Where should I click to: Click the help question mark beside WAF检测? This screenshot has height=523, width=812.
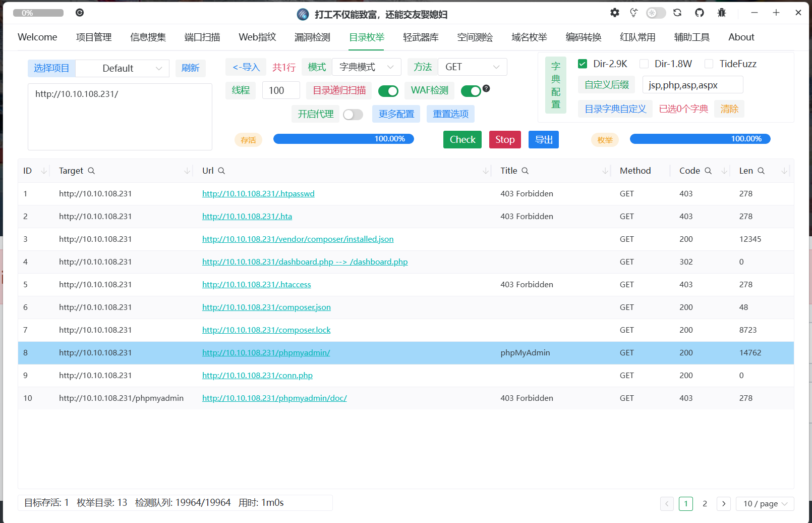486,88
